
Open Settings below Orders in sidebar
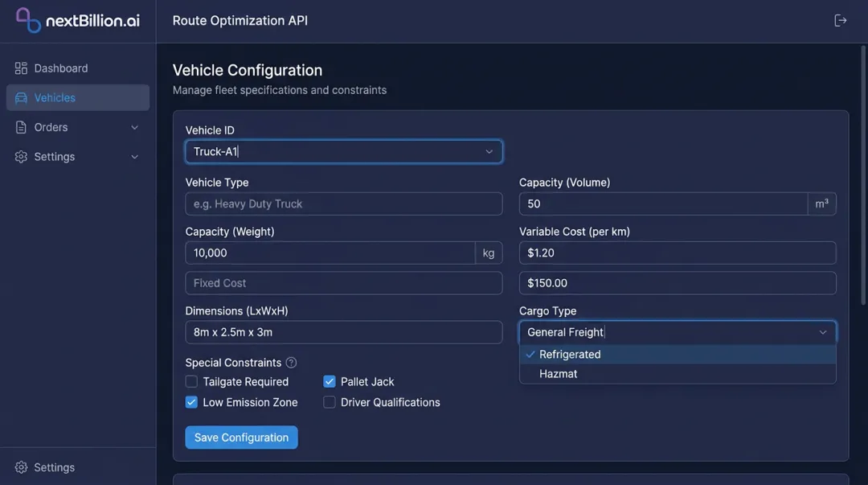click(x=77, y=157)
